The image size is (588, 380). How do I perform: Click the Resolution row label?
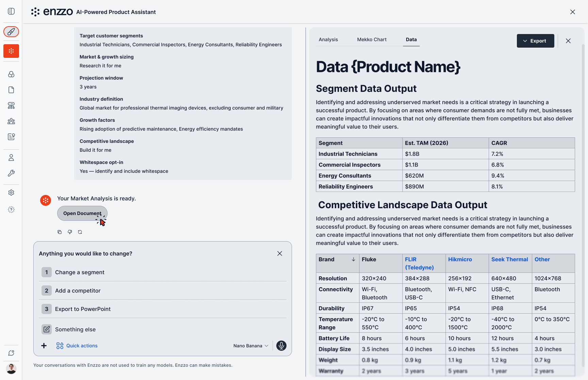[x=333, y=278]
